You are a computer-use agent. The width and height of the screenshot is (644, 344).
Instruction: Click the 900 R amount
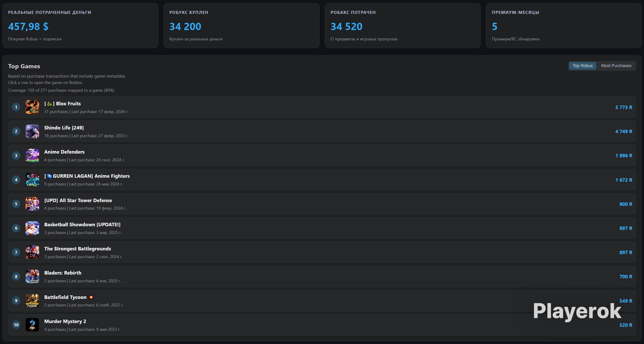pyautogui.click(x=626, y=204)
